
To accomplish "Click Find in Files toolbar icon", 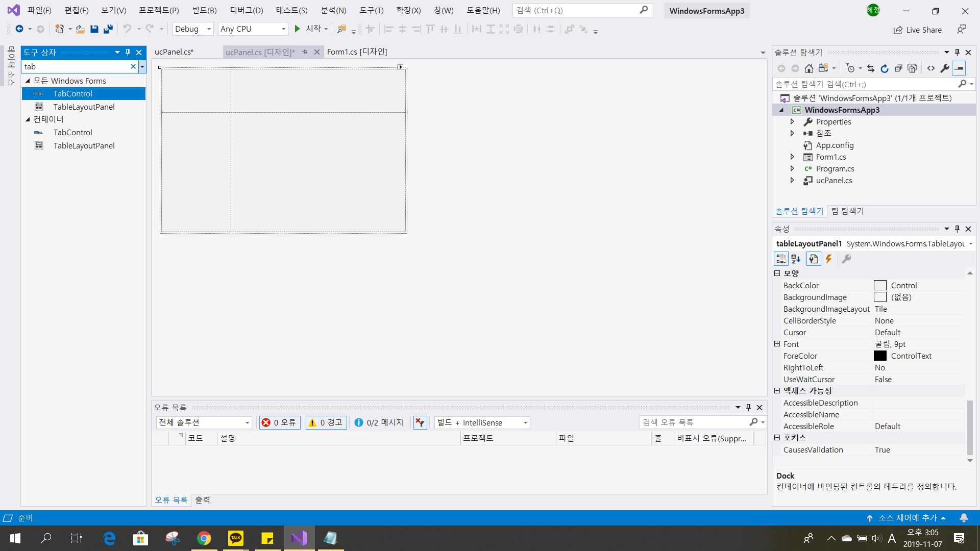I will 341,29.
